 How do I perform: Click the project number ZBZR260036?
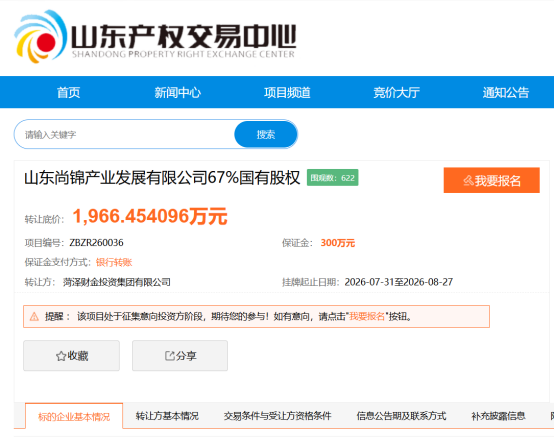coord(96,243)
